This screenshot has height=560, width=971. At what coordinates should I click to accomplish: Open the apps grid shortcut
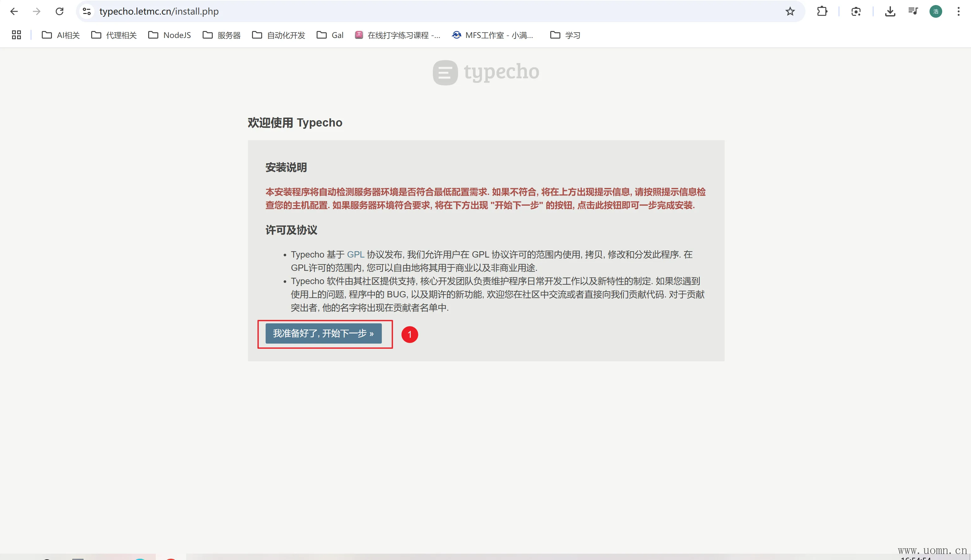pos(16,35)
